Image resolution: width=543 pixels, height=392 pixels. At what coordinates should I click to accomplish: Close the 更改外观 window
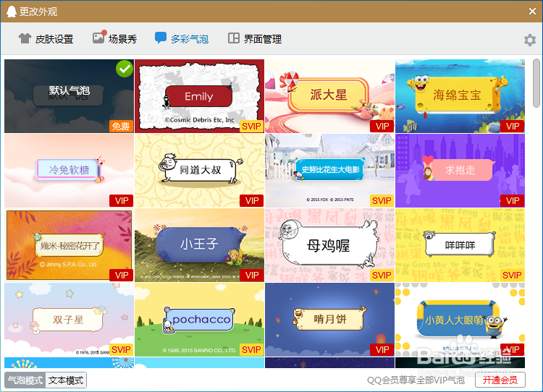tap(532, 12)
